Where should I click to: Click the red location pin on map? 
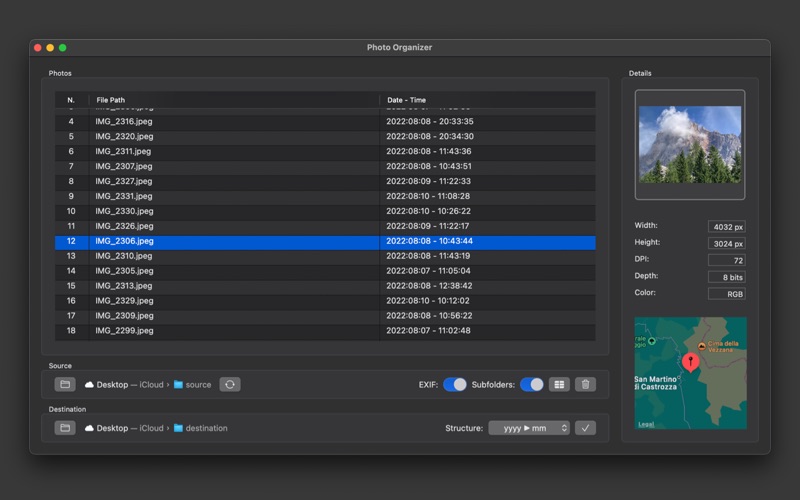point(690,361)
